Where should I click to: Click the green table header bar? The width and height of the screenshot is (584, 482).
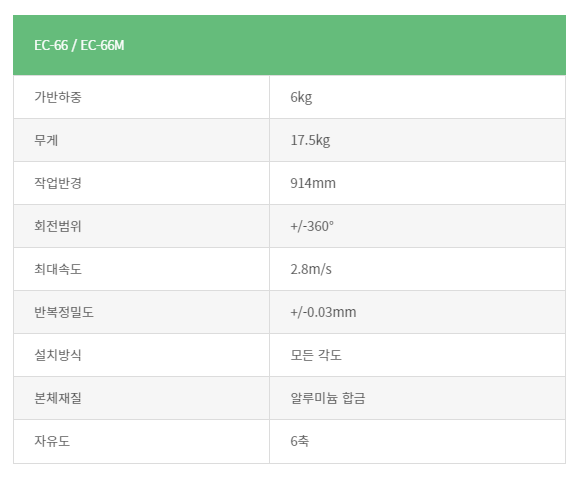(x=289, y=45)
